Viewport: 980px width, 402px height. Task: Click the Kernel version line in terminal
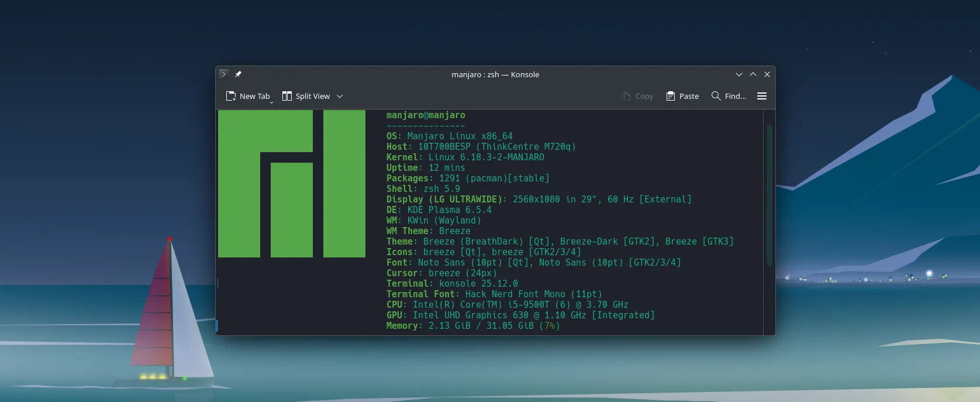(x=465, y=157)
